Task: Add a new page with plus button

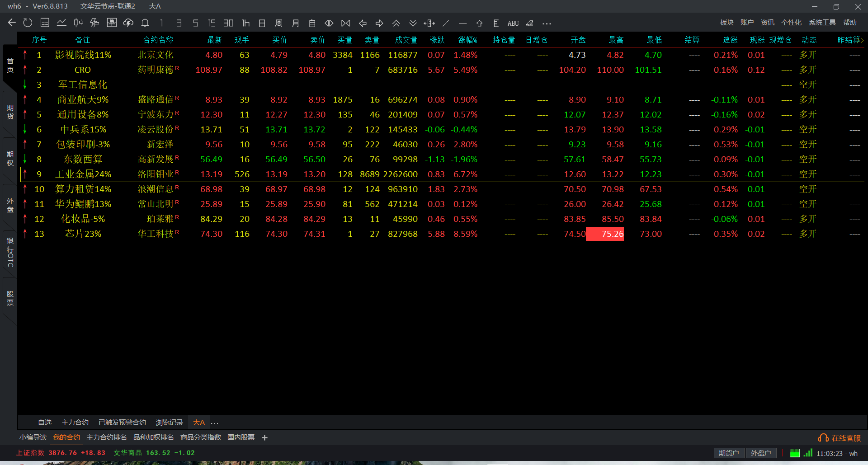Action: tap(264, 437)
